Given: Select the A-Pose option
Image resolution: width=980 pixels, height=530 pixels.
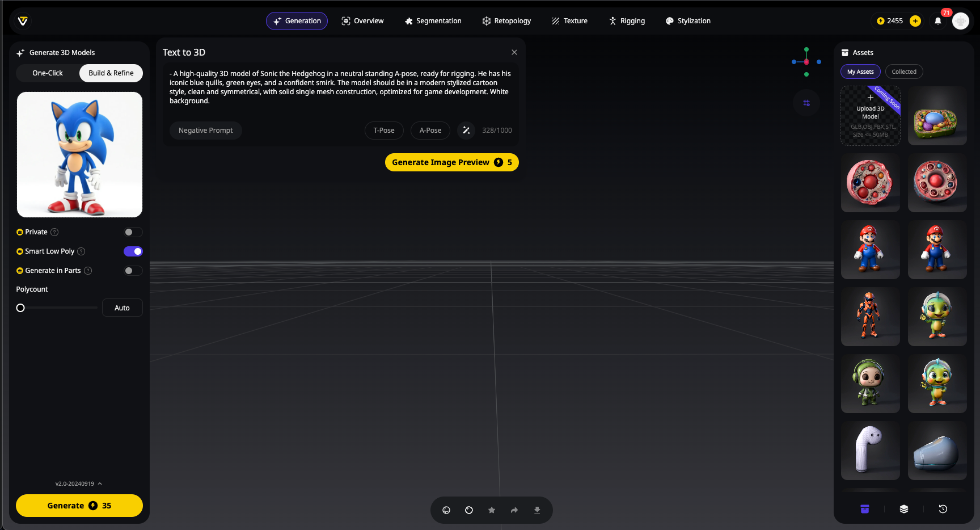Looking at the screenshot, I should point(430,131).
